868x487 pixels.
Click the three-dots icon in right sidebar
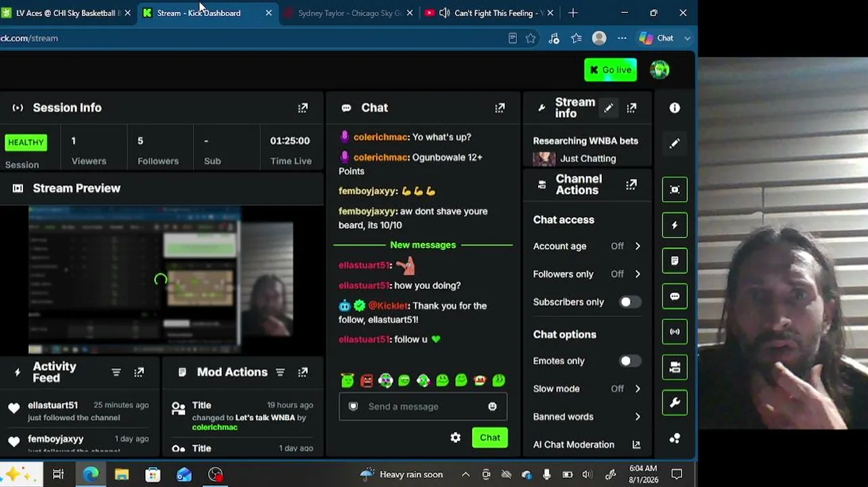point(675,438)
